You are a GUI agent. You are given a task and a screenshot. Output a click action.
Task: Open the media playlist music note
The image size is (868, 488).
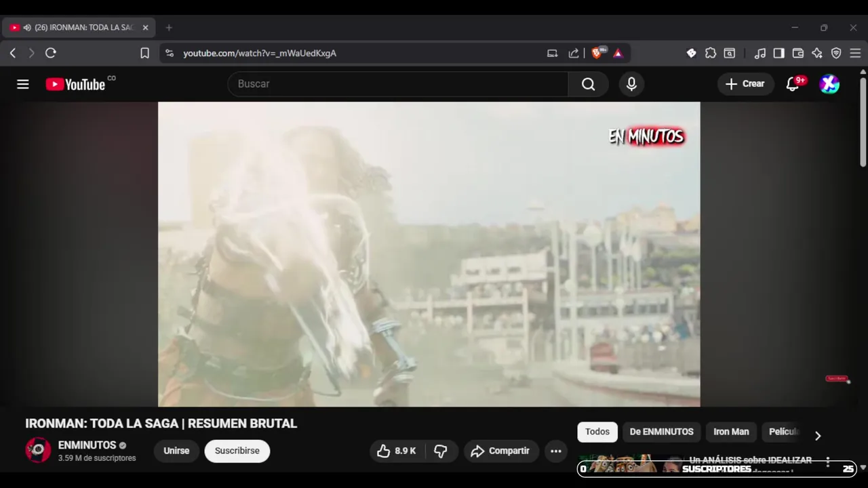point(760,53)
